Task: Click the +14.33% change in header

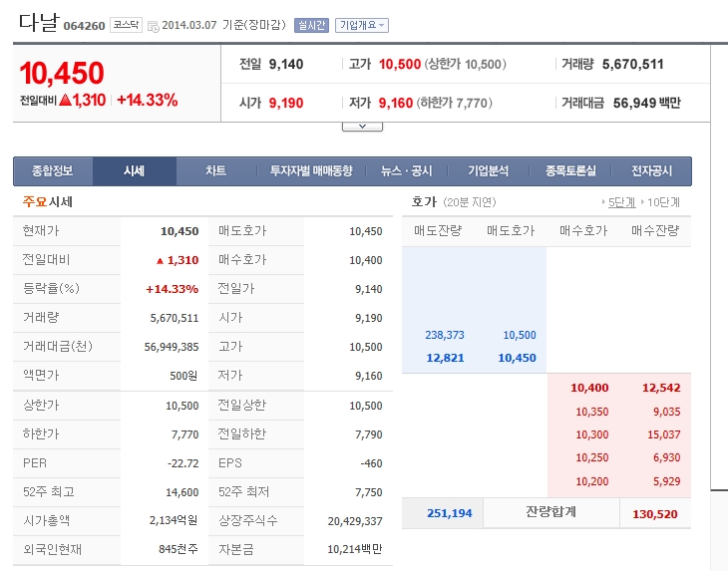Action: tap(148, 101)
